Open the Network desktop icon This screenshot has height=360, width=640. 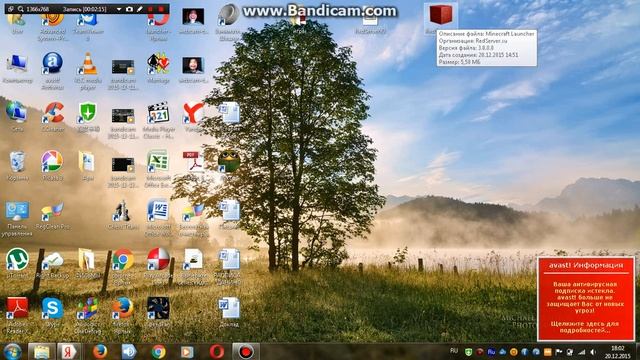16,113
